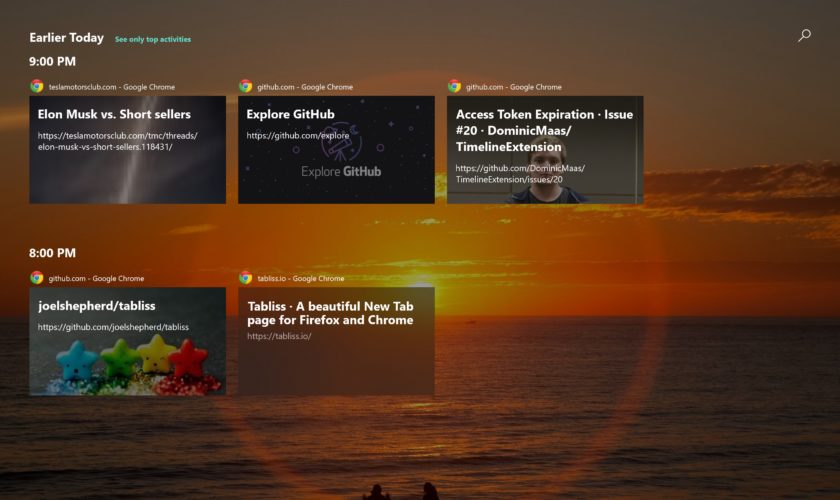This screenshot has height=500, width=840.
Task: Click the github.com/joelshepherd/tabliss URL text
Action: coord(113,327)
